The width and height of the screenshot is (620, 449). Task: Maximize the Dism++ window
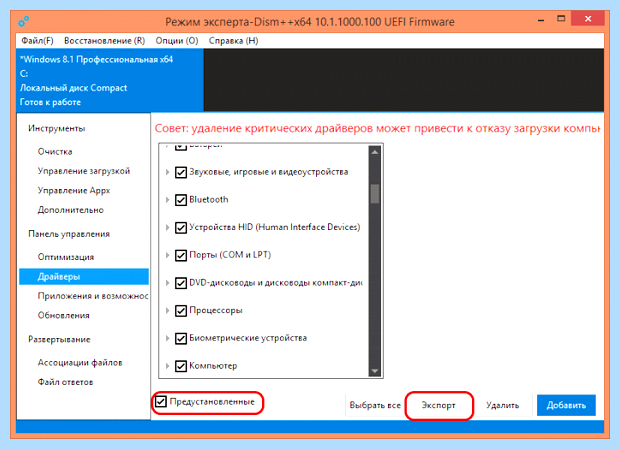click(x=561, y=19)
